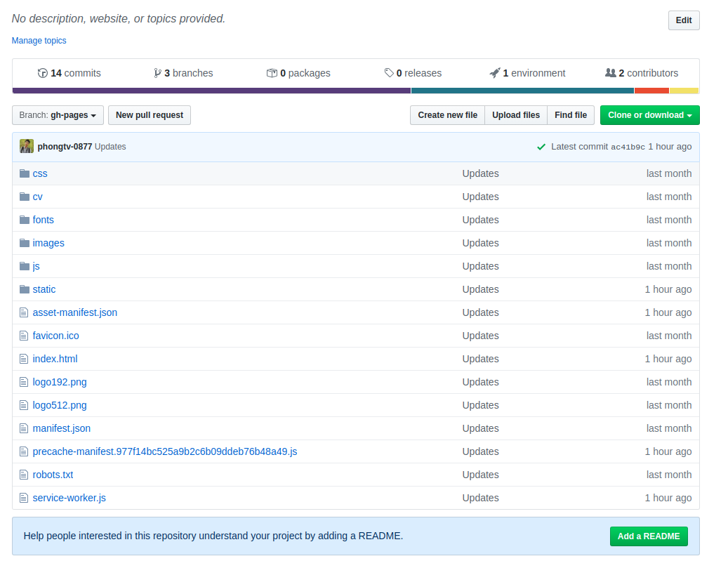Click the releases tag icon

[x=389, y=73]
